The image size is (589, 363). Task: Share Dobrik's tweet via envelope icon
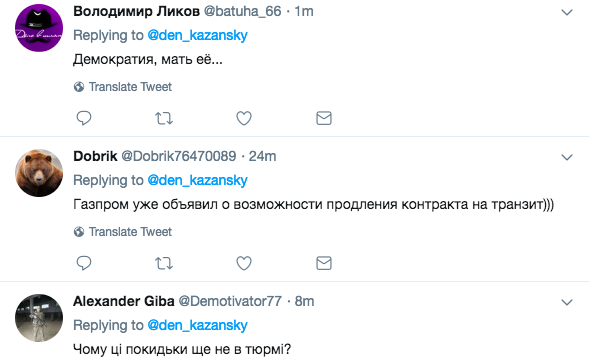pyautogui.click(x=324, y=263)
